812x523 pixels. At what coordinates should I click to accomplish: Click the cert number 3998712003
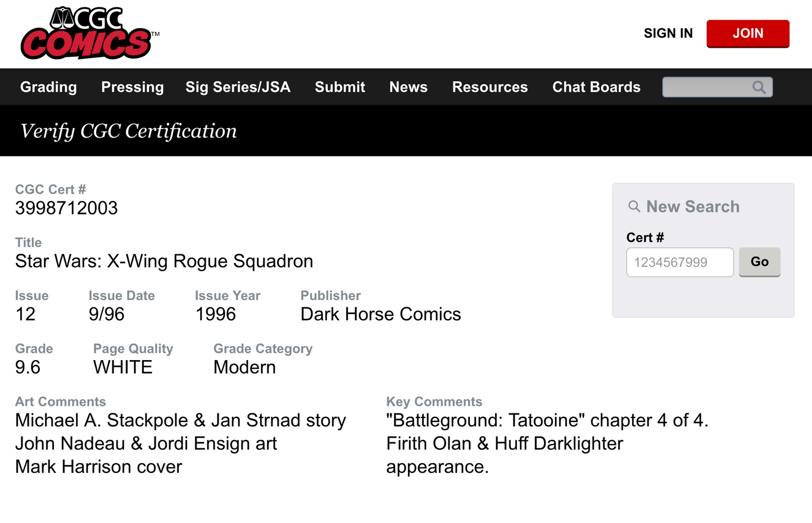pyautogui.click(x=66, y=208)
